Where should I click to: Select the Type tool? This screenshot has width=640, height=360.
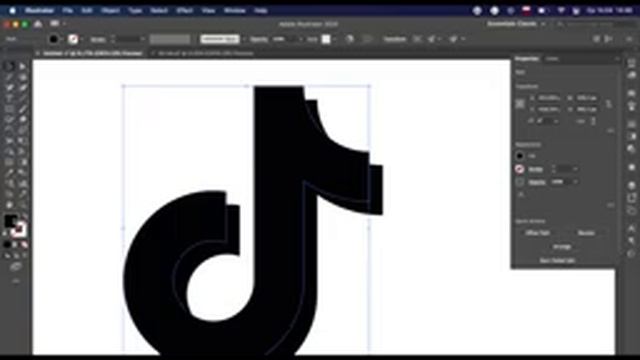click(x=9, y=98)
